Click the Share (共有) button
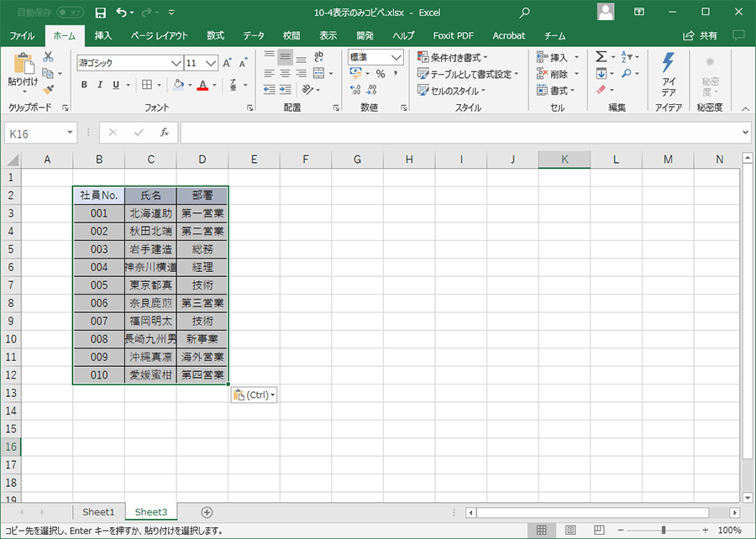 [700, 35]
